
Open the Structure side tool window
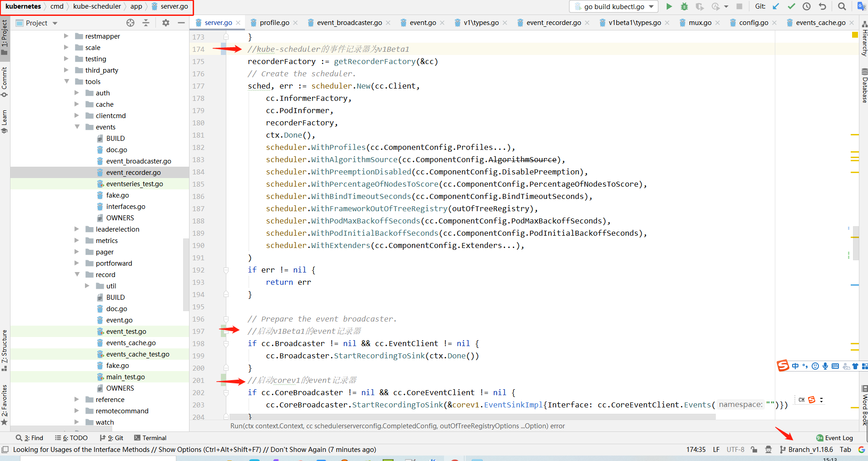pyautogui.click(x=5, y=351)
